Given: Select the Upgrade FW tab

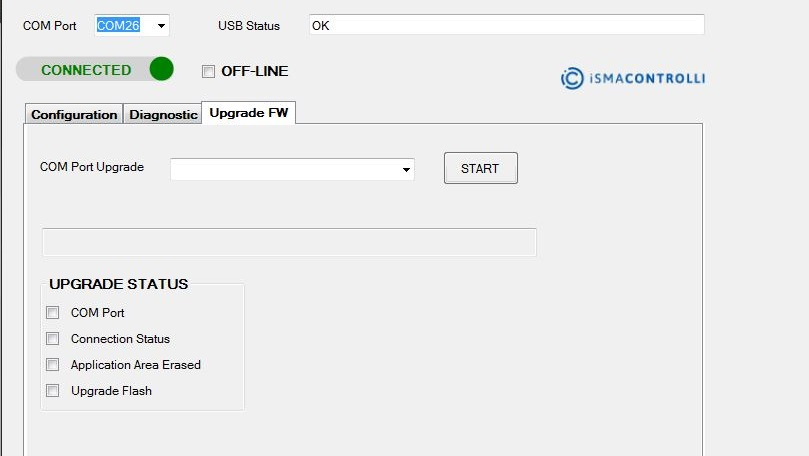Looking at the screenshot, I should (x=249, y=113).
